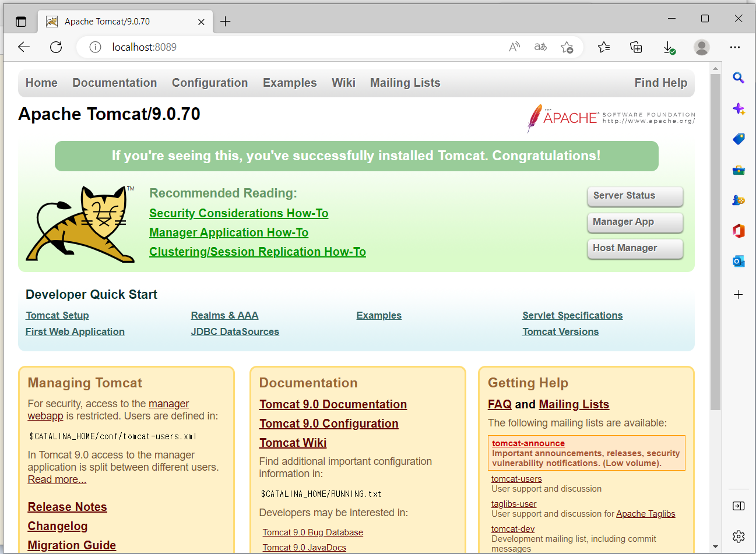The height and width of the screenshot is (554, 756).
Task: Open Downloads icon in toolbar
Action: point(669,47)
